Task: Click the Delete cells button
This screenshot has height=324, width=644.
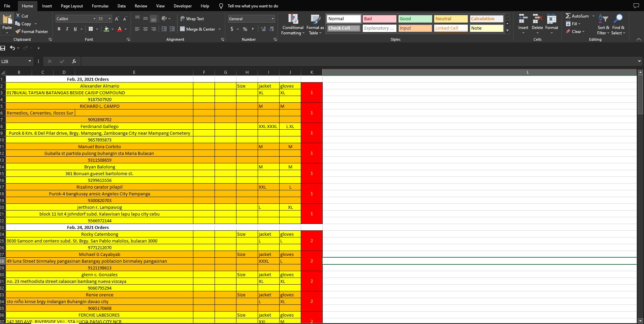Action: (x=537, y=24)
